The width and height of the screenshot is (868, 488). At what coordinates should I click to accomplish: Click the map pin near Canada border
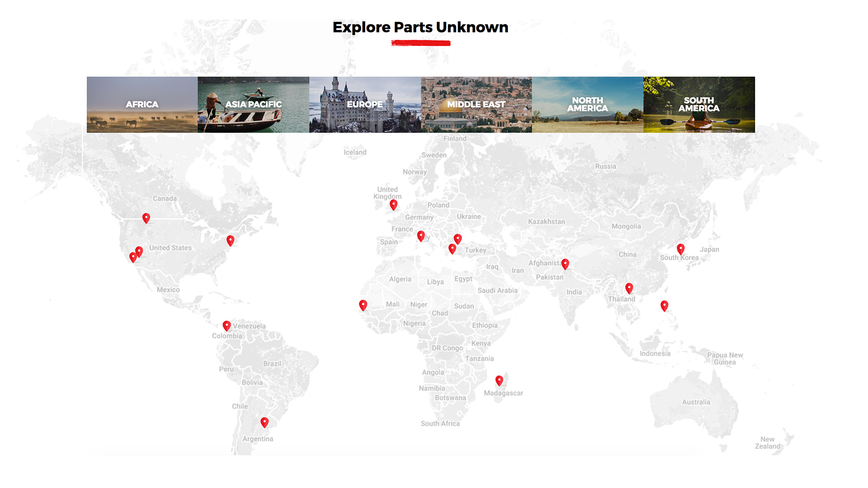[146, 218]
